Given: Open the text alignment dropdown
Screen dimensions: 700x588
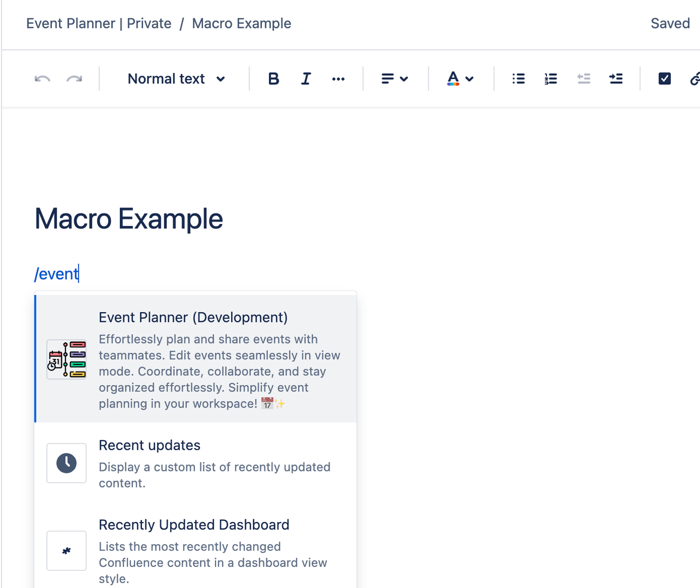Looking at the screenshot, I should pyautogui.click(x=394, y=79).
